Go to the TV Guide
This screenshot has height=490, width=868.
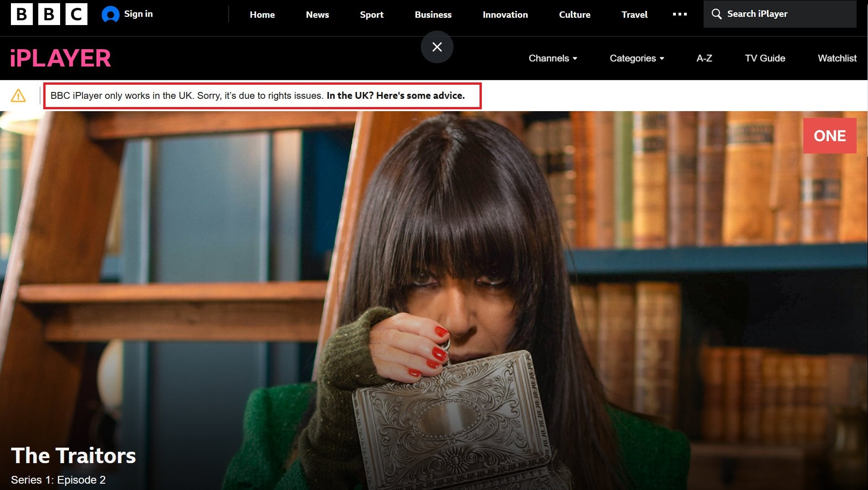[x=764, y=58]
